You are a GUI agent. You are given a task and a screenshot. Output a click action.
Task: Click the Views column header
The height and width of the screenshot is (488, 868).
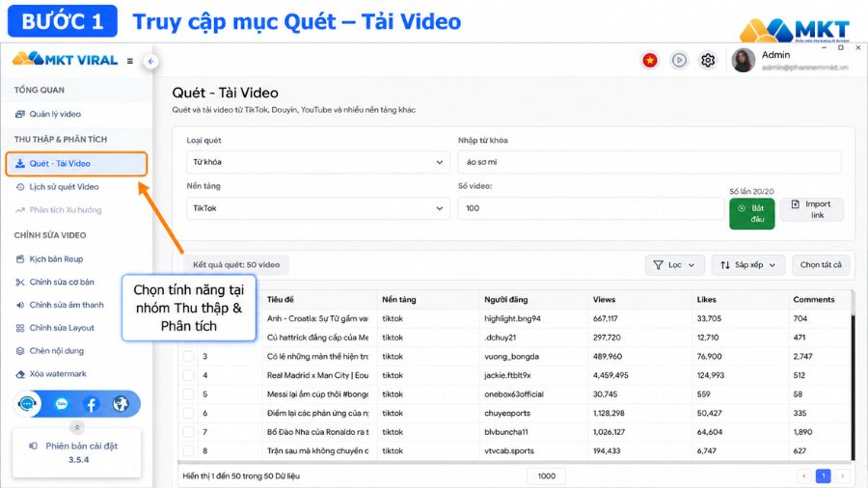(604, 299)
